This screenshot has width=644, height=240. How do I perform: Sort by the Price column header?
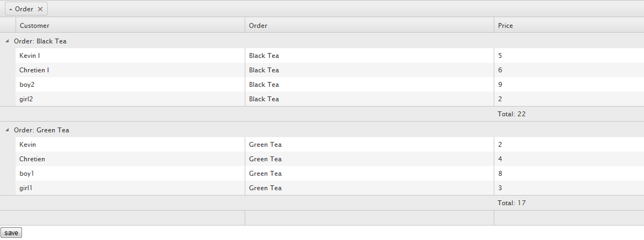click(x=506, y=25)
